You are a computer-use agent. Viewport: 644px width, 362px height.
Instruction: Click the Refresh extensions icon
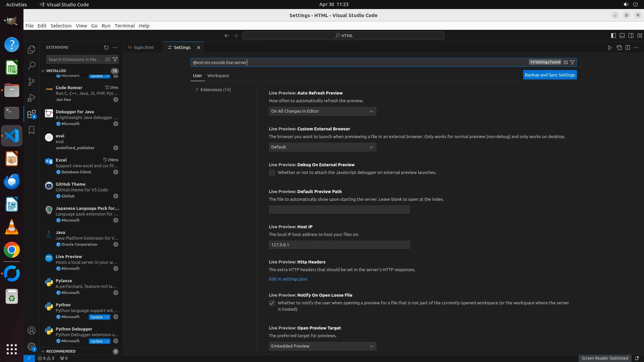pyautogui.click(x=106, y=48)
